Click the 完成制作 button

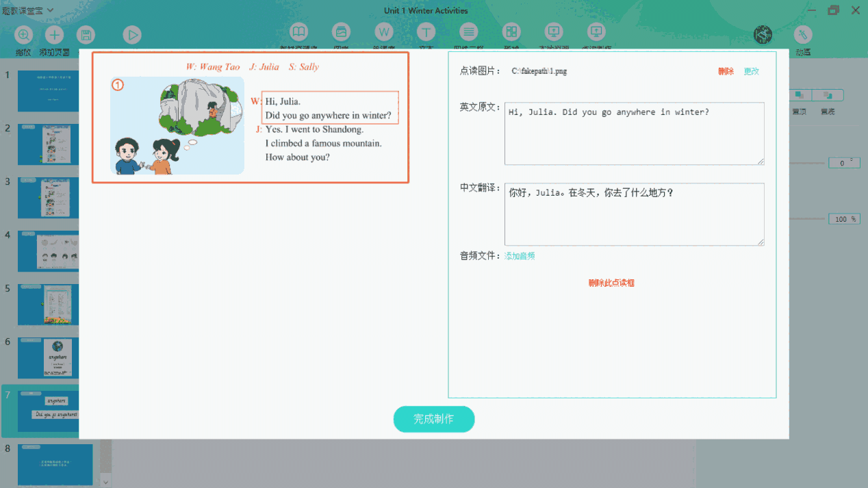tap(434, 419)
